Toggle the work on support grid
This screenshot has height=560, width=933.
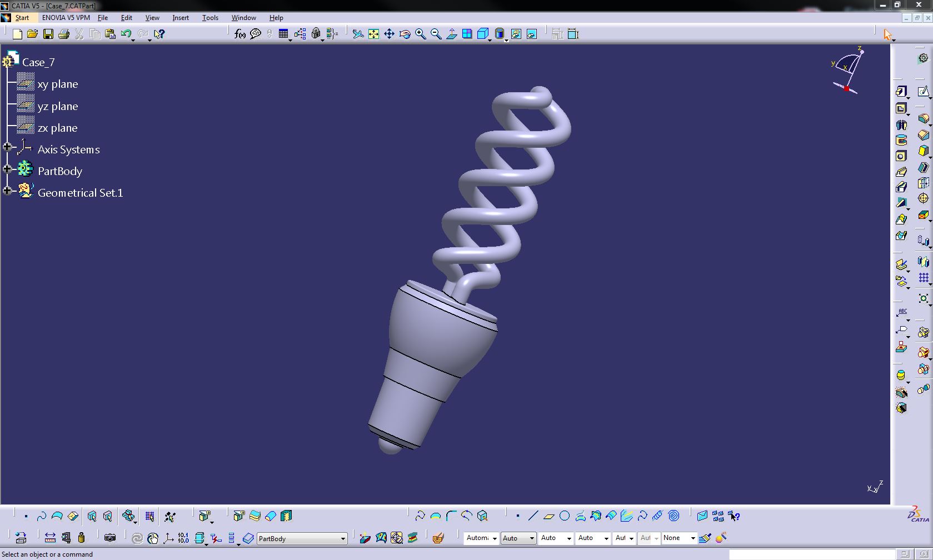pyautogui.click(x=149, y=516)
